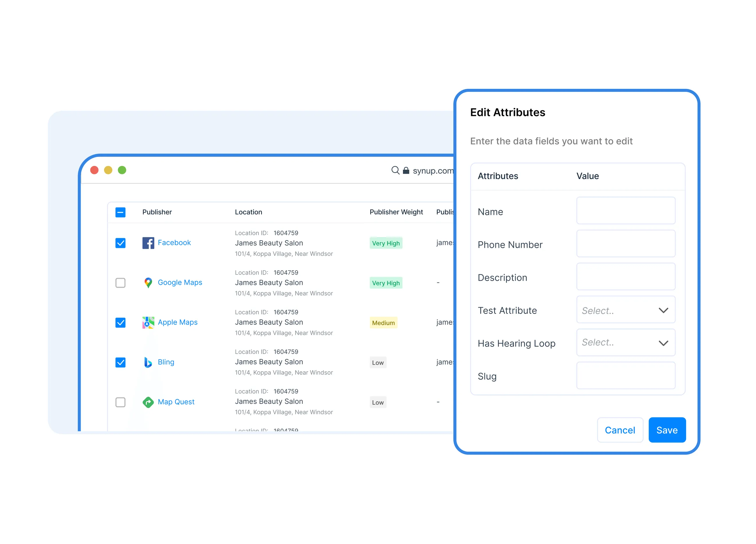This screenshot has width=756, height=544.
Task: Uncheck the Facebook row checkbox
Action: (120, 243)
